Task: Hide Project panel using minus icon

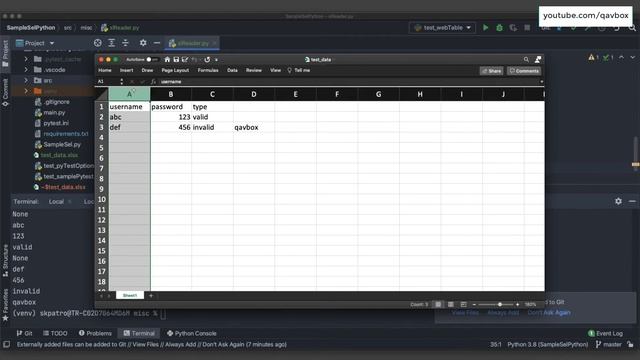Action: pos(157,43)
